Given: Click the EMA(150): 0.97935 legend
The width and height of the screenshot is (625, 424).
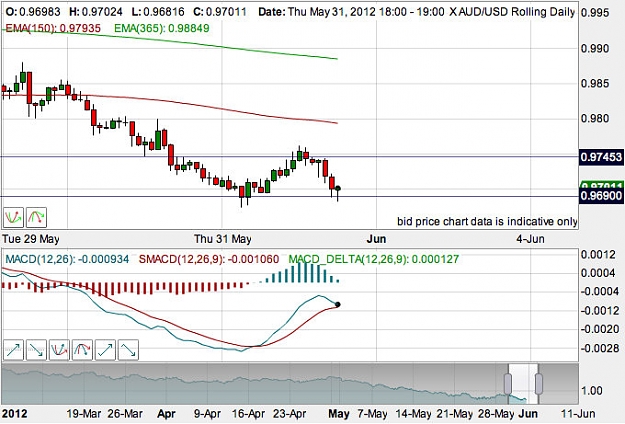Looking at the screenshot, I should [x=53, y=28].
